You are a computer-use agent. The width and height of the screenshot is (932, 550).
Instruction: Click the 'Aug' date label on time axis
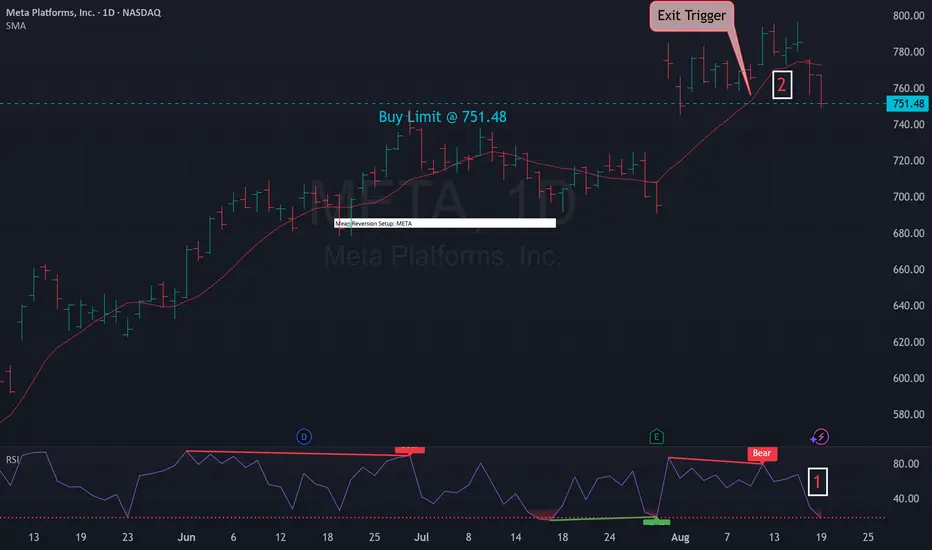point(680,538)
